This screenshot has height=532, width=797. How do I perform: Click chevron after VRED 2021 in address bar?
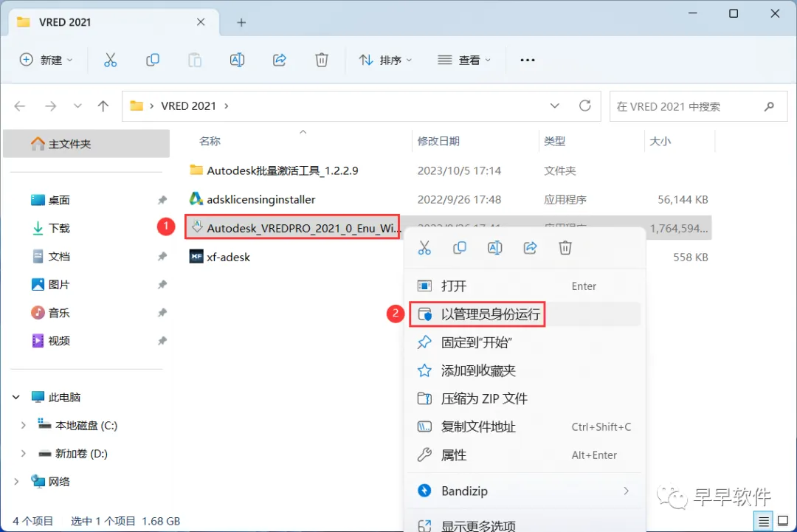tap(227, 106)
